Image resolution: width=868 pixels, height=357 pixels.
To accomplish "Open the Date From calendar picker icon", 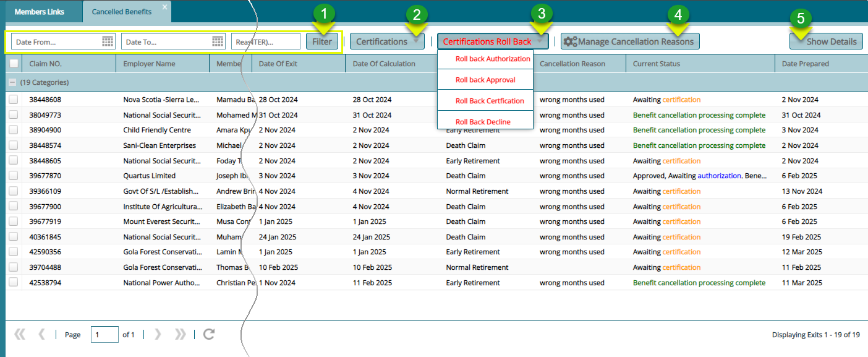I will coord(108,41).
